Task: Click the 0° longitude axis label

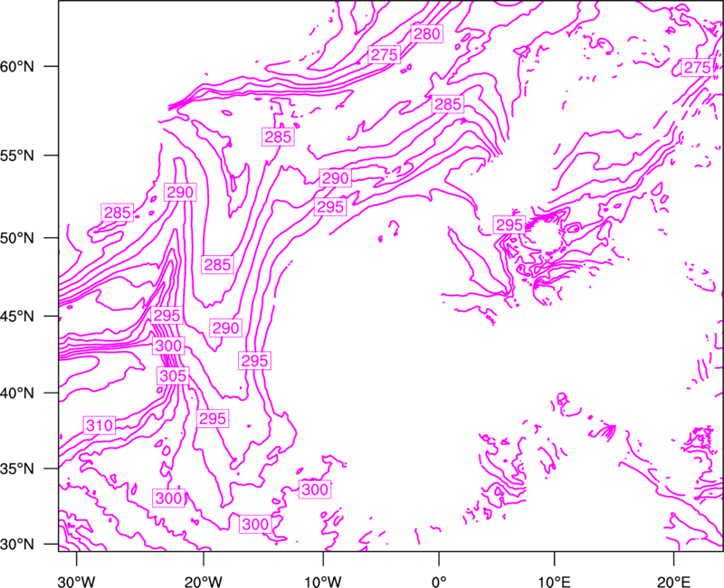Action: point(439,582)
